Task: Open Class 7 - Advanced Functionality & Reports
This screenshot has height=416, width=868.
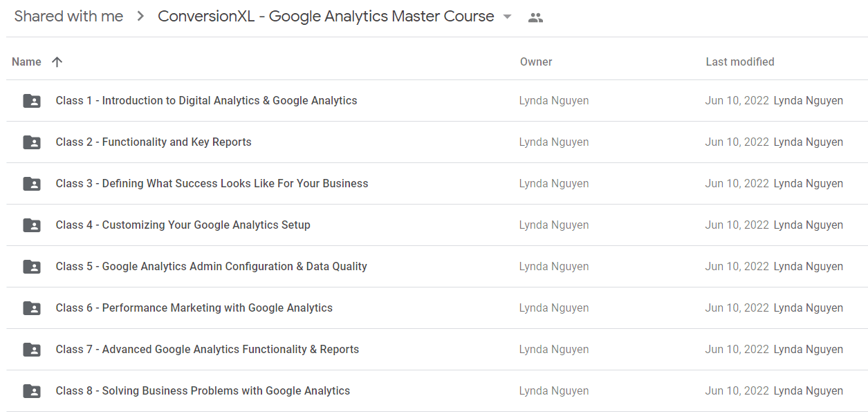Action: tap(207, 350)
